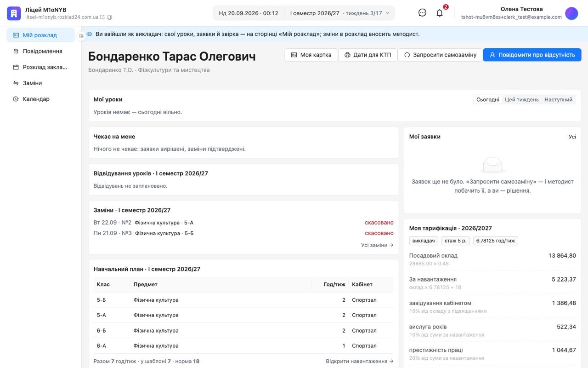The height and width of the screenshot is (368, 588).
Task: Click the date Нд 20.09.2026 · 00:12
Action: 249,13
